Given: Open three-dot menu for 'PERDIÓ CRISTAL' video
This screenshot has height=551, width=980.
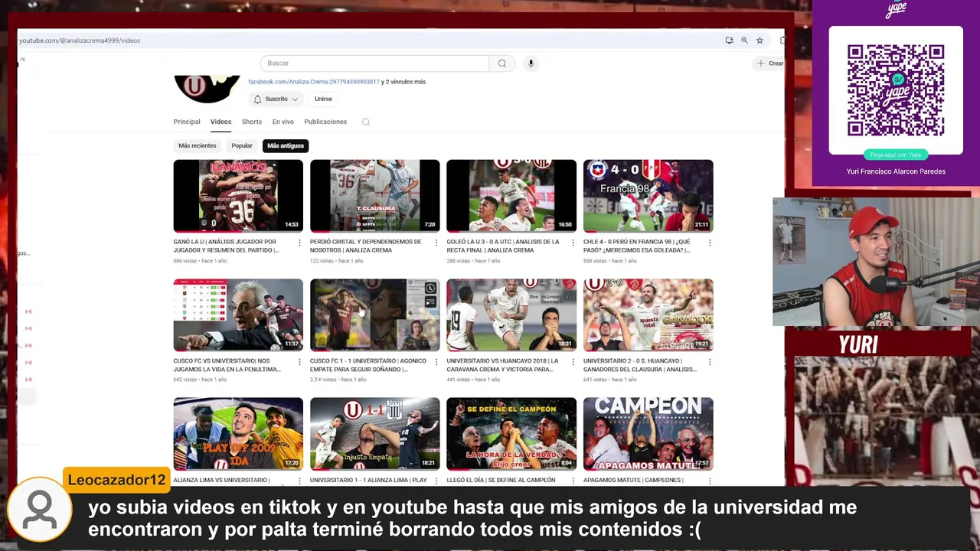Looking at the screenshot, I should (x=436, y=243).
